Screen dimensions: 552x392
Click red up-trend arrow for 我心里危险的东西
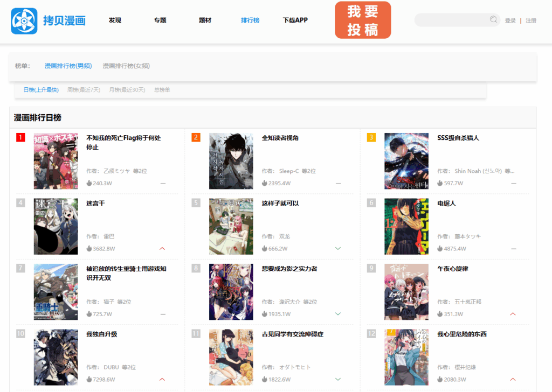pyautogui.click(x=513, y=379)
